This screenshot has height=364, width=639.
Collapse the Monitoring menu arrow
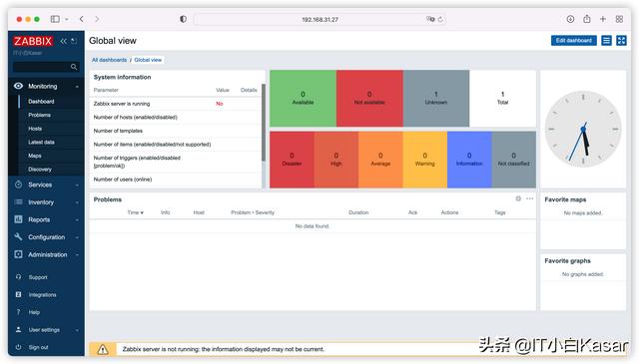pos(77,87)
